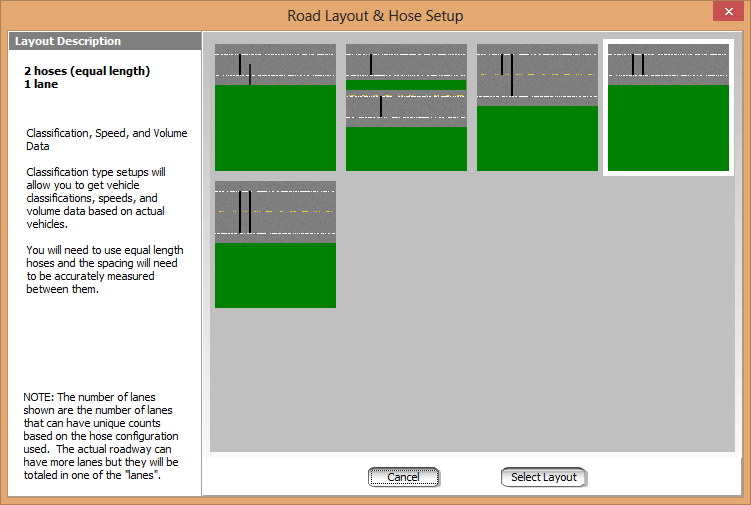
Task: Select the bottom-row layout with two long hoses
Action: 275,244
